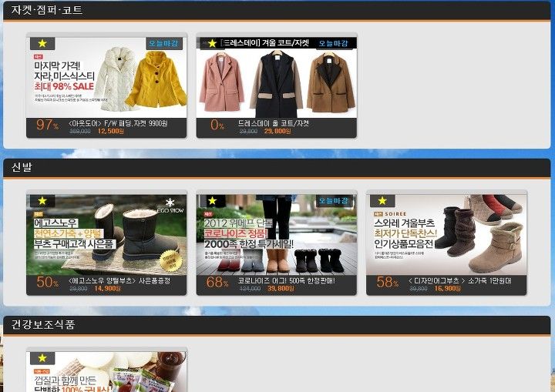This screenshot has height=392, width=555.
Task: Click the 58% discount figure
Action: tap(387, 283)
